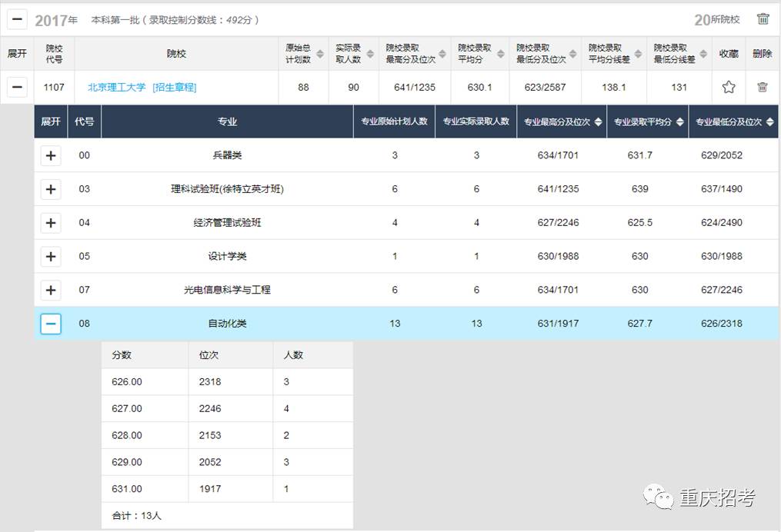Sort by 院校录取最低分线差 arrows
Screen dimensions: 781x532
tap(703, 54)
